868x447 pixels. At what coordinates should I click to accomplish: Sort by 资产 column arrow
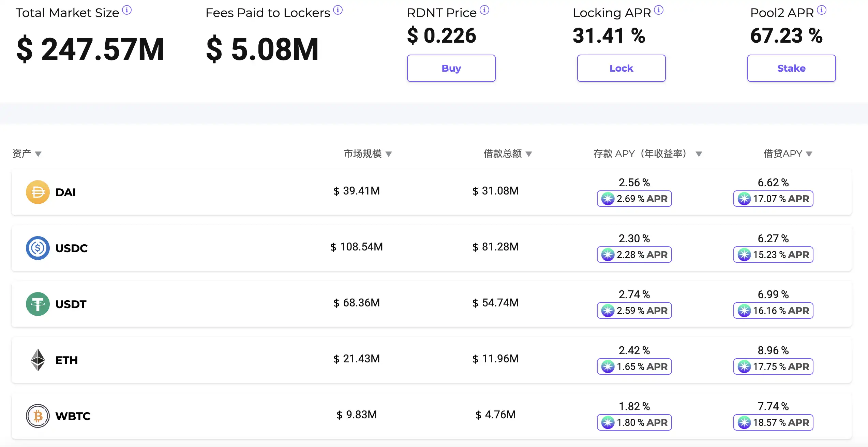pos(38,154)
